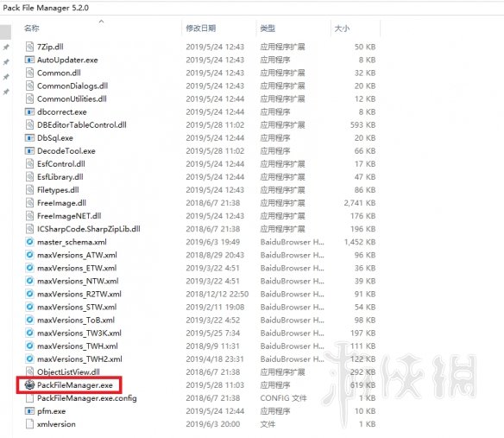This screenshot has width=504, height=438.
Task: Click the 2018/9/9 11:31 date cell
Action: tap(213, 346)
